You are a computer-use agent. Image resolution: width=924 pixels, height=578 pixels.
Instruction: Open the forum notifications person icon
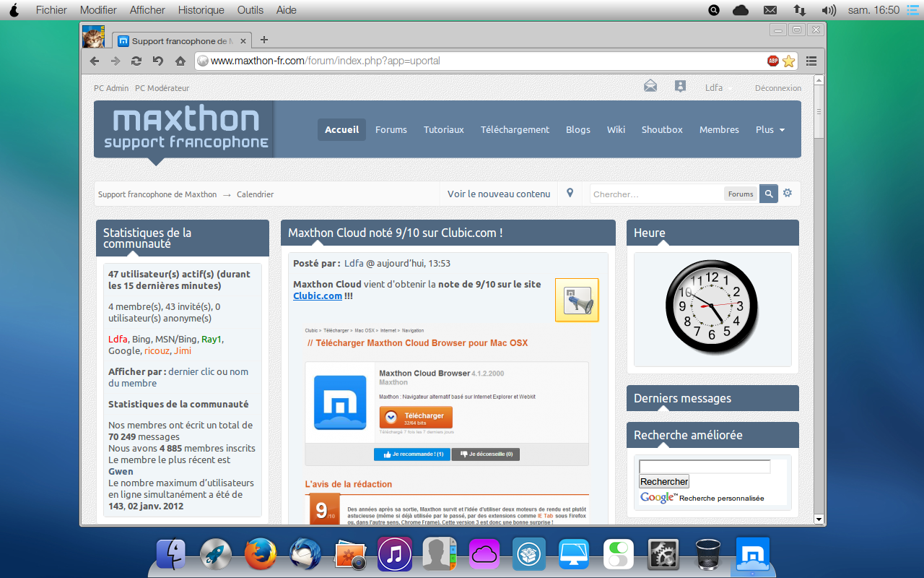680,87
